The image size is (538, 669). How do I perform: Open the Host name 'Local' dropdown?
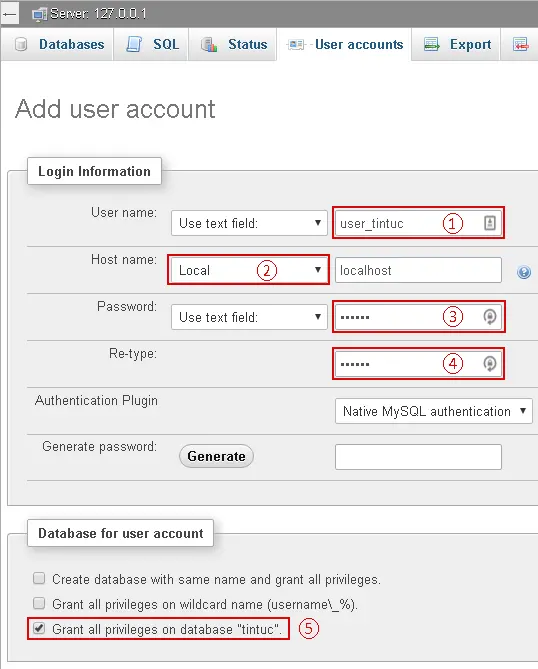coord(249,270)
